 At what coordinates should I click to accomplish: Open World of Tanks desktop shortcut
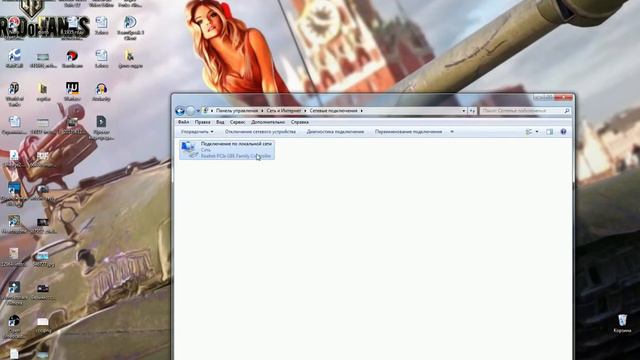14,94
